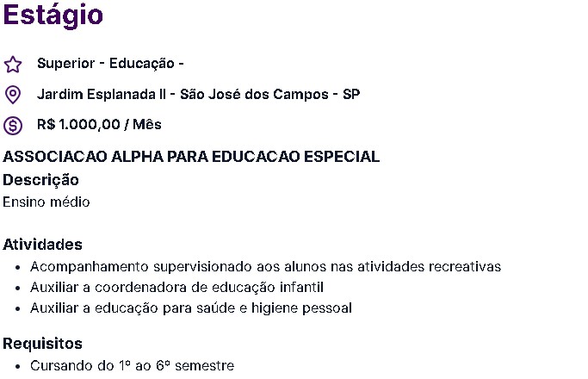Click the Descrição section heading
Image resolution: width=588 pixels, height=379 pixels.
tap(40, 180)
